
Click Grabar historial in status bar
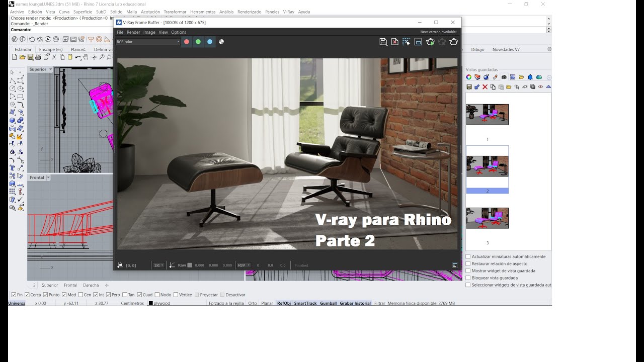(355, 303)
